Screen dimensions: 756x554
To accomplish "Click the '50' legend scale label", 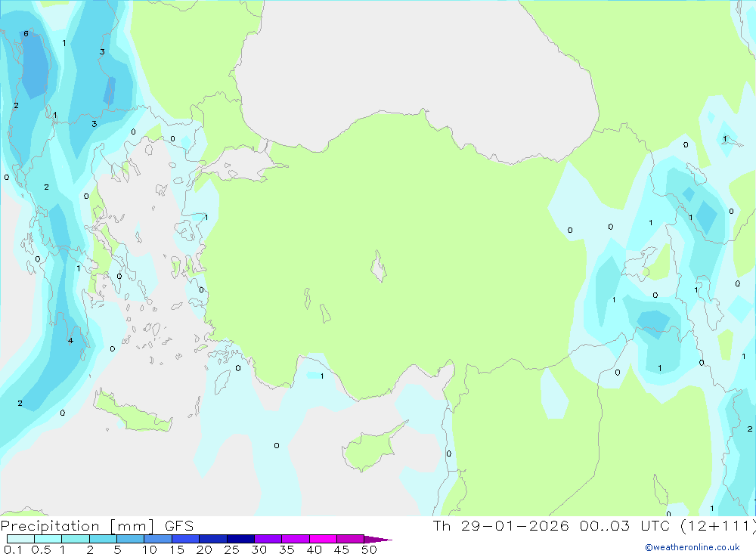I will tap(370, 549).
